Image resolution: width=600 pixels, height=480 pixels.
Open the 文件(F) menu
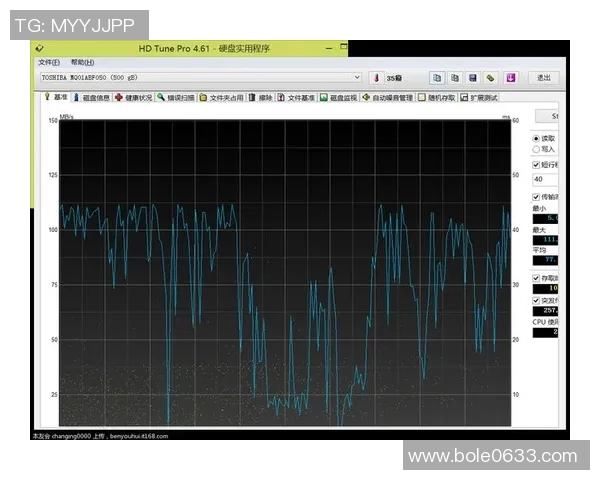pyautogui.click(x=48, y=62)
